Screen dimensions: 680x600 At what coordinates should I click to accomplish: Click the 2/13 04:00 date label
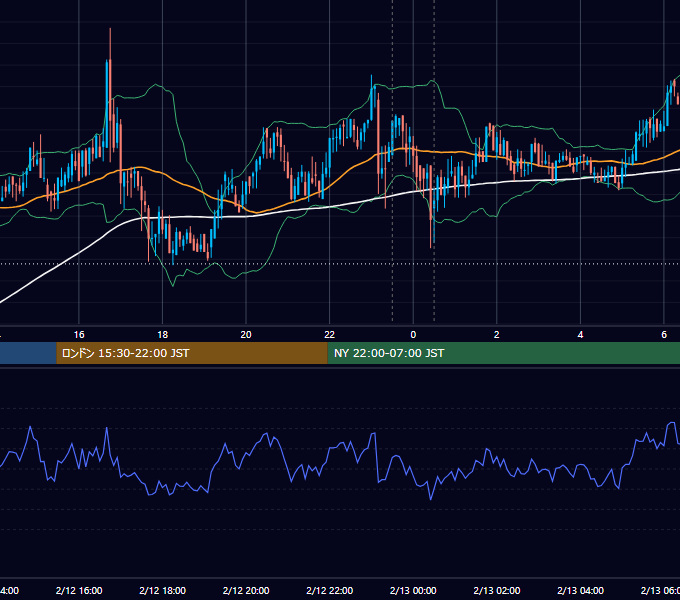pyautogui.click(x=580, y=590)
